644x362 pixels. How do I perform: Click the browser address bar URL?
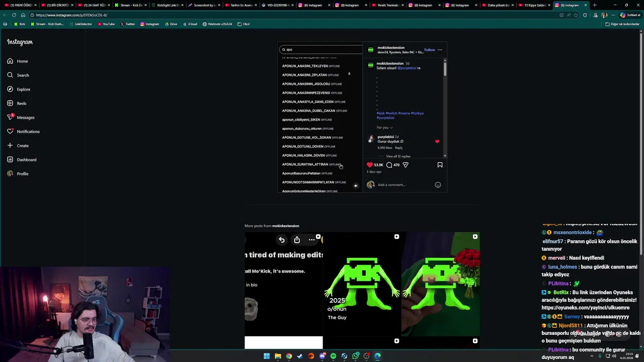point(71,15)
